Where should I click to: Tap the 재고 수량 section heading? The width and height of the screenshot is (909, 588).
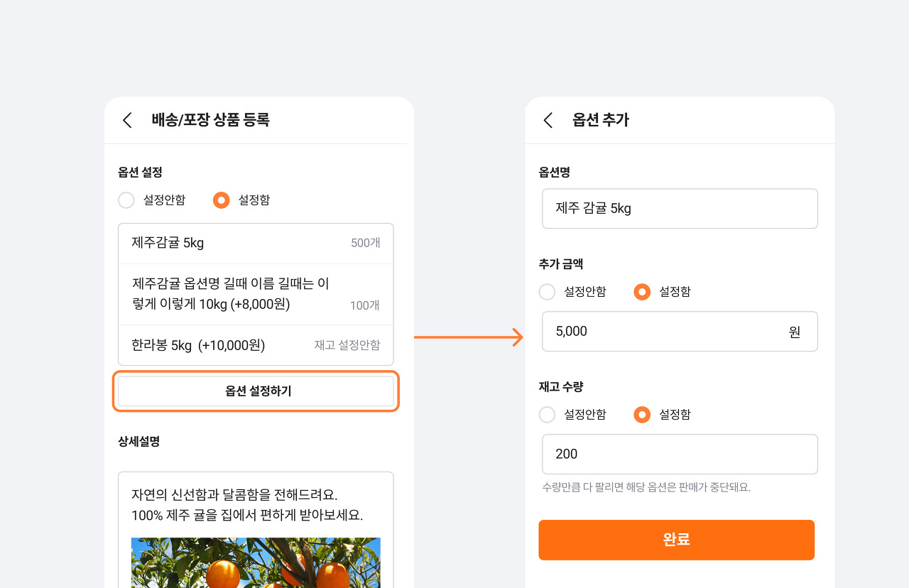(561, 386)
